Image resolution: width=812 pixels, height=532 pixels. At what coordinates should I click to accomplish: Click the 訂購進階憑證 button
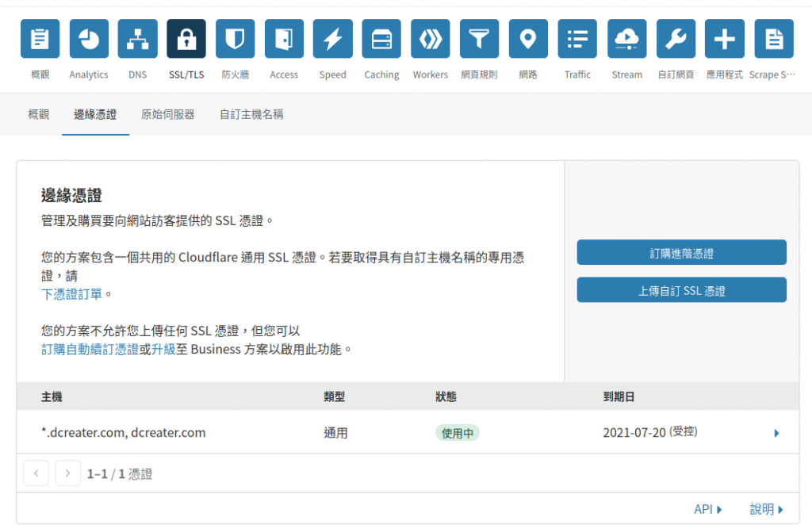pyautogui.click(x=681, y=252)
